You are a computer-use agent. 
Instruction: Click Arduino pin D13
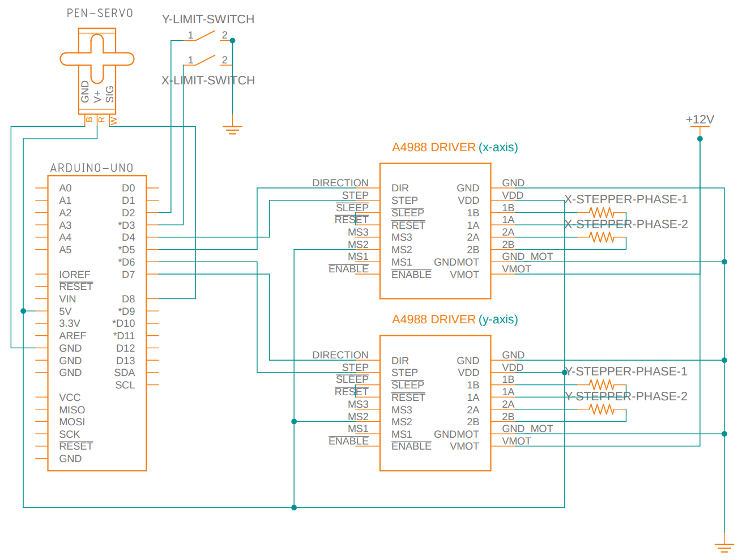tap(126, 361)
